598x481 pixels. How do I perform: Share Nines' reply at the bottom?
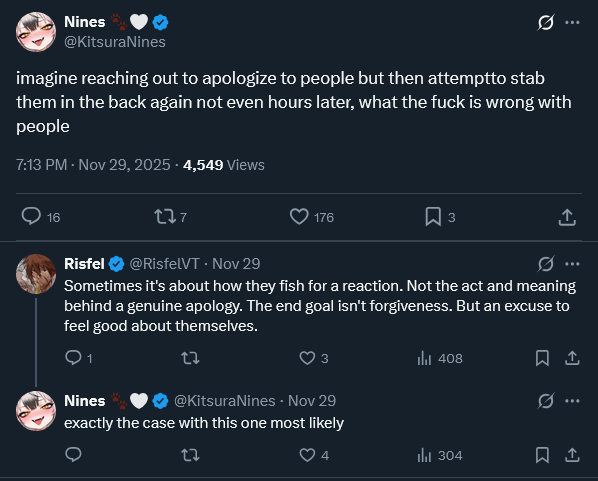pos(572,455)
